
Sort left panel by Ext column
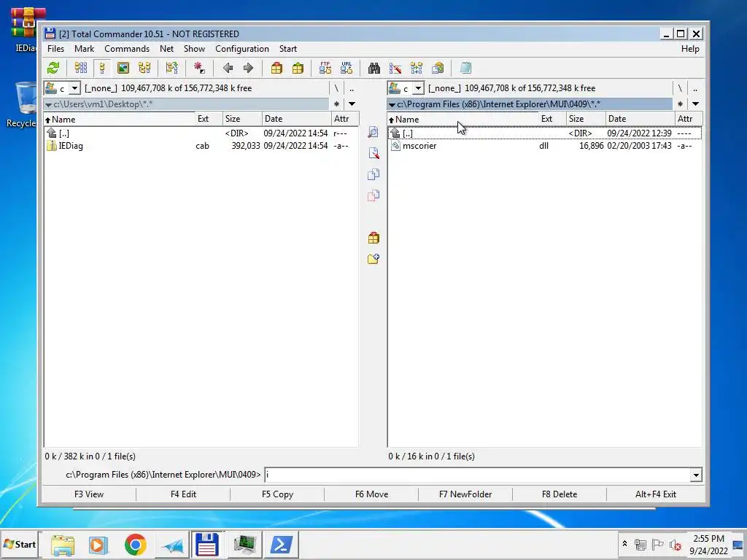(208, 119)
